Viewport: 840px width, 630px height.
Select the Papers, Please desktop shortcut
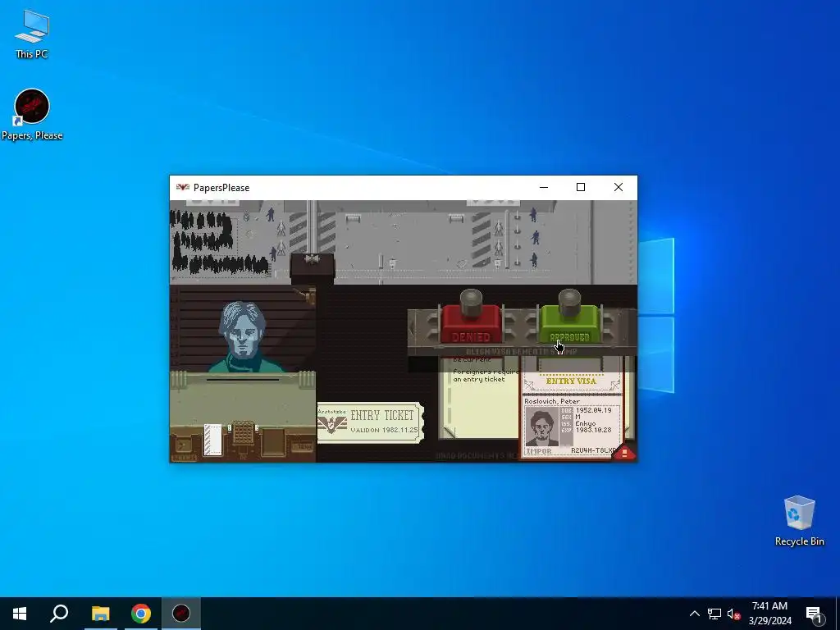pos(32,115)
